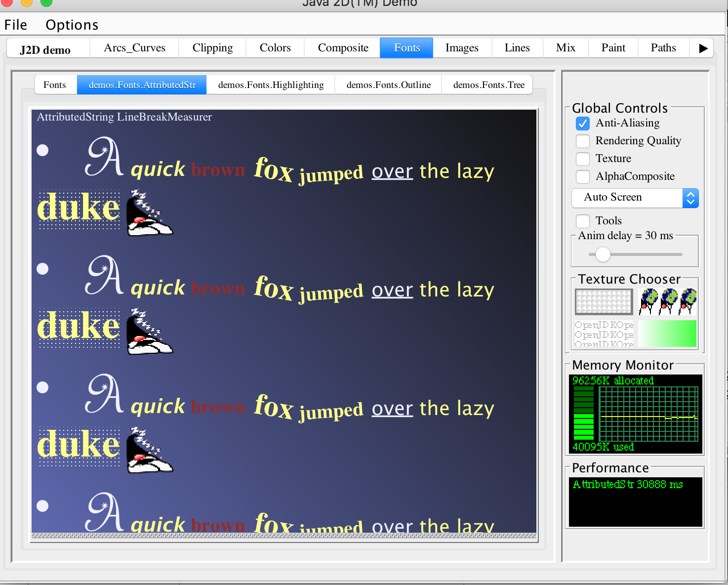The width and height of the screenshot is (728, 585).
Task: Click the Performance output panel
Action: (x=635, y=501)
